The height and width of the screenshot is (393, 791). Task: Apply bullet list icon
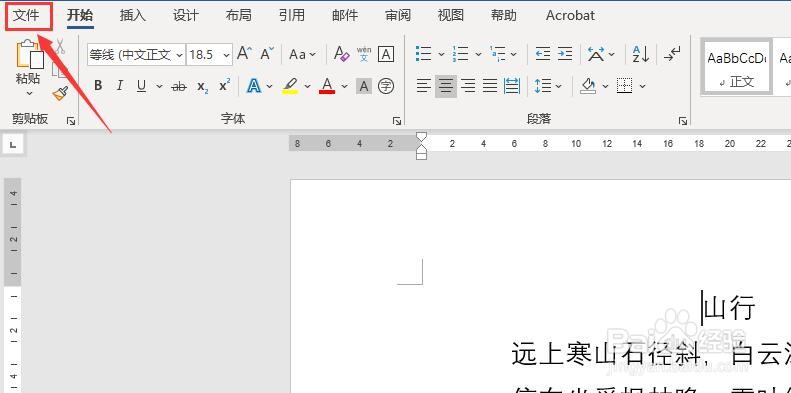click(x=424, y=53)
